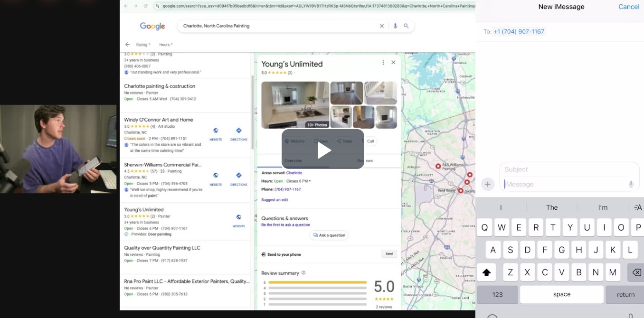
Task: Click the plus attachment icon in iMessage
Action: point(487,184)
